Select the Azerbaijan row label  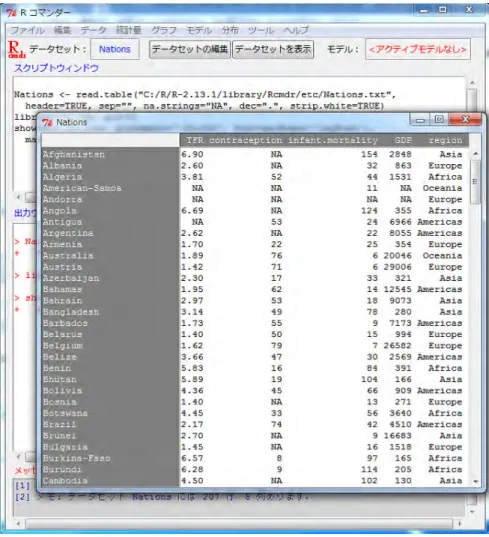tap(71, 278)
